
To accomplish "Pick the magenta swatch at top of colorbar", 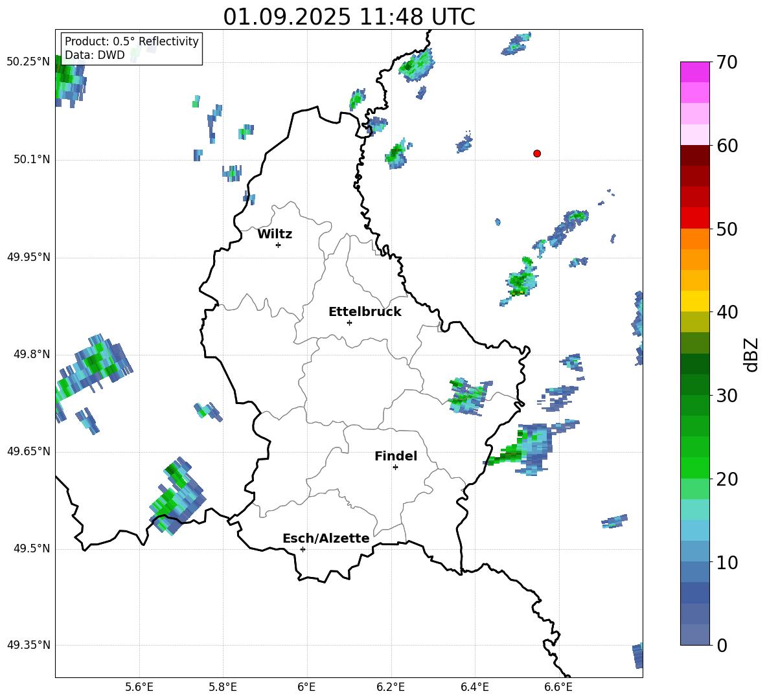I will point(695,72).
